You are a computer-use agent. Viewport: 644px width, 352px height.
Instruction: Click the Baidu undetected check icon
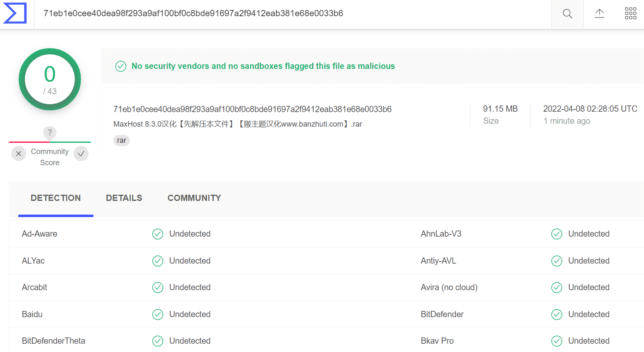(x=158, y=314)
